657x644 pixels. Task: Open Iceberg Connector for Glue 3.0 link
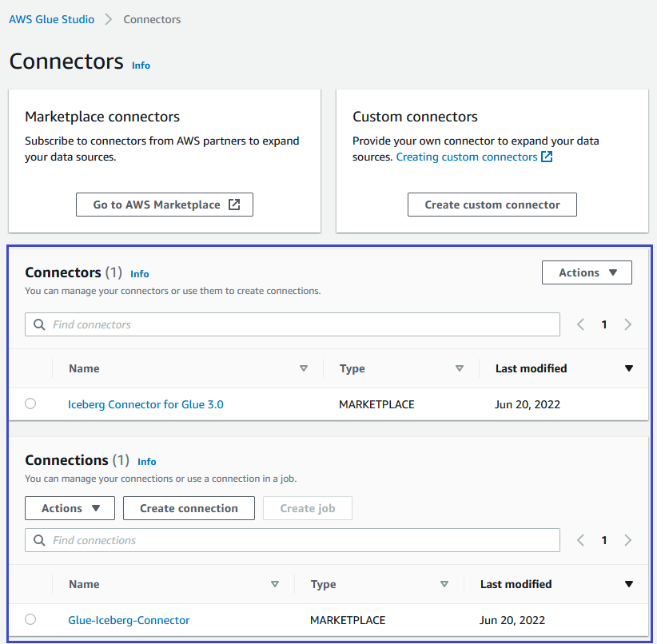(145, 404)
